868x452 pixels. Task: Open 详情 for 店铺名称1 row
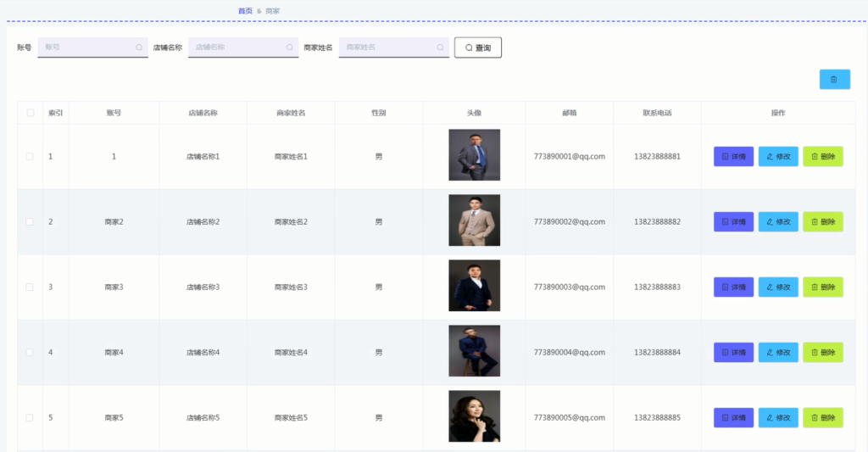[733, 157]
